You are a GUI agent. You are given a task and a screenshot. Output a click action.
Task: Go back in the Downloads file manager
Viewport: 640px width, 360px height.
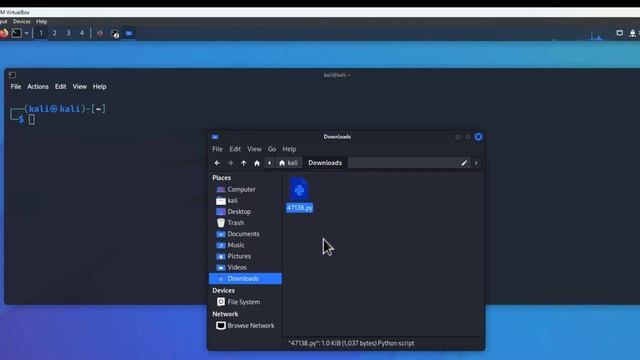tap(217, 163)
